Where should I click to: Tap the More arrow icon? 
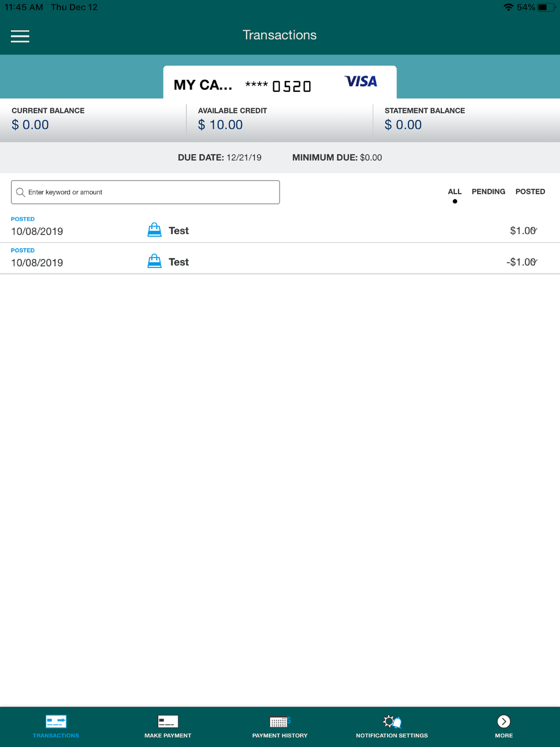coord(504,721)
